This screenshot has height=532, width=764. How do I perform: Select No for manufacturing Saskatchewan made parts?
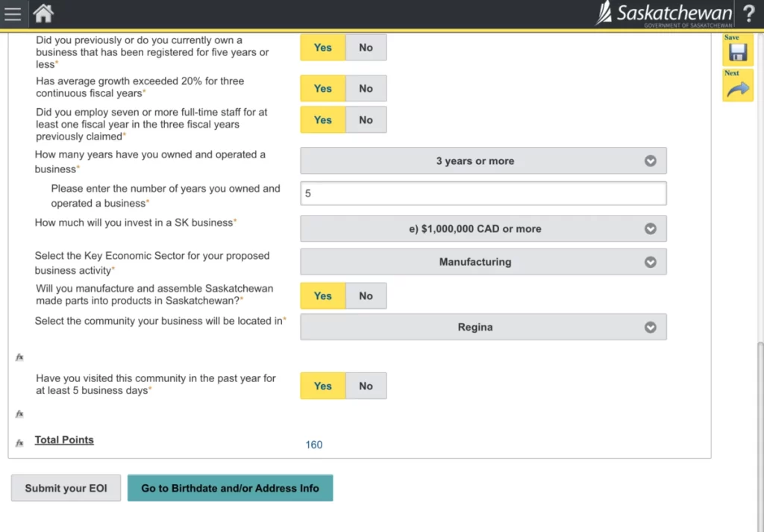coord(366,296)
